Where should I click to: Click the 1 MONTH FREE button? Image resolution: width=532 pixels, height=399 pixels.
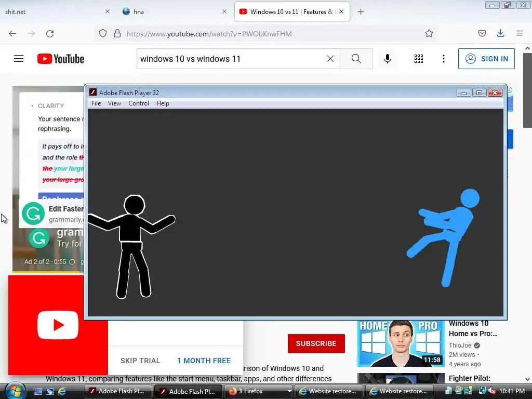[x=204, y=361]
